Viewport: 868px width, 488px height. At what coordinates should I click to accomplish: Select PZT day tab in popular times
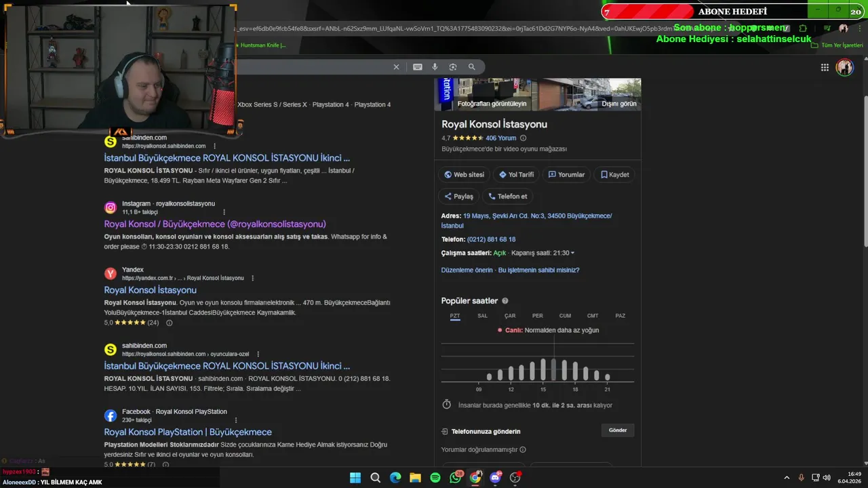click(455, 316)
